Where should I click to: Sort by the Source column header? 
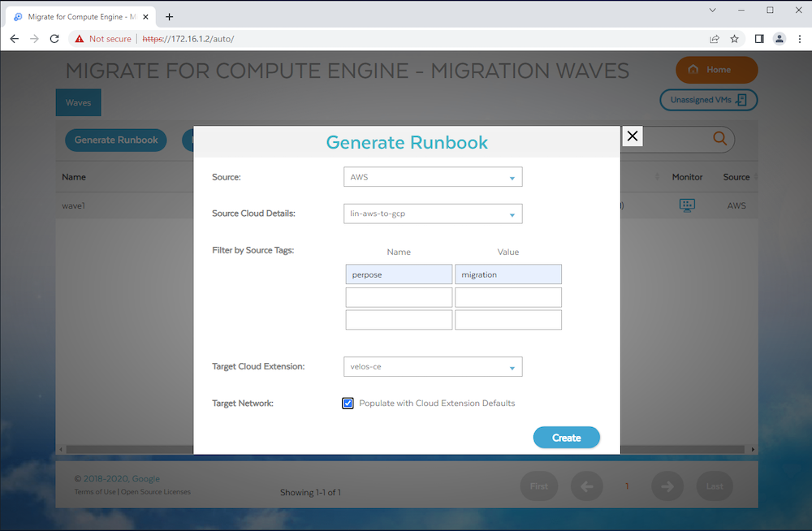[736, 177]
